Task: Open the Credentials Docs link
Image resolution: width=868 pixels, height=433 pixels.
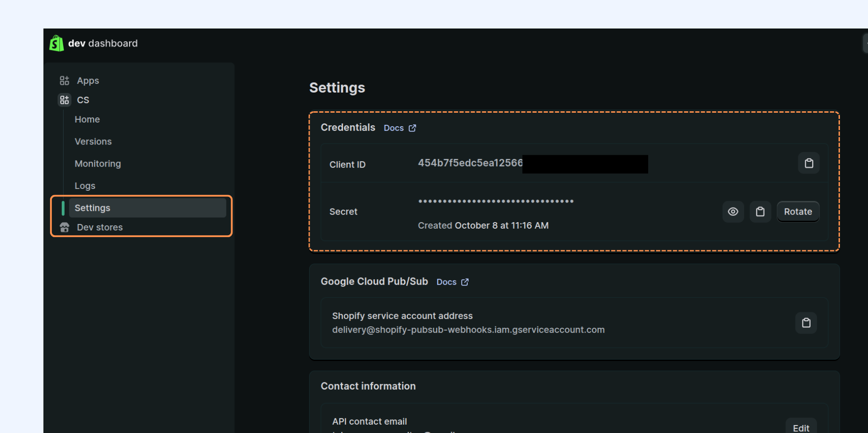Action: pos(394,128)
